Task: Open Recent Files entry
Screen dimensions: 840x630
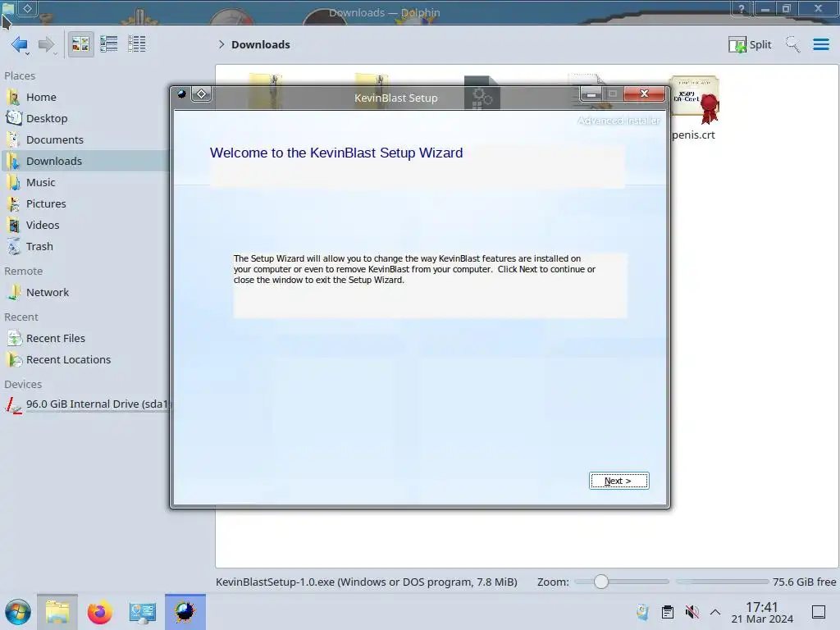Action: (85, 339)
